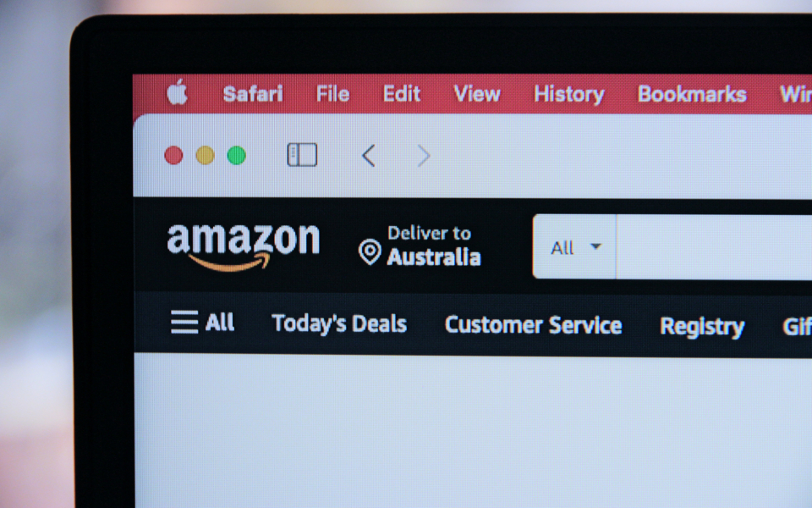
Task: Click the yellow minimize window dot
Action: (205, 156)
